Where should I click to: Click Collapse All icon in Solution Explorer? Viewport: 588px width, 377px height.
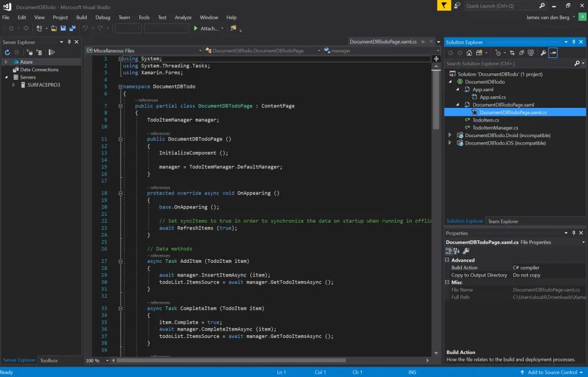click(x=521, y=53)
